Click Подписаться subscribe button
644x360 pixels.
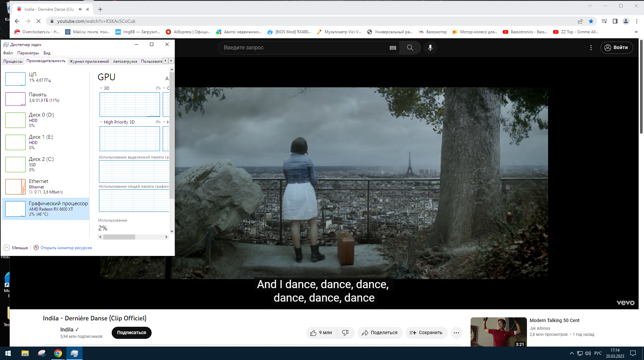tap(131, 333)
